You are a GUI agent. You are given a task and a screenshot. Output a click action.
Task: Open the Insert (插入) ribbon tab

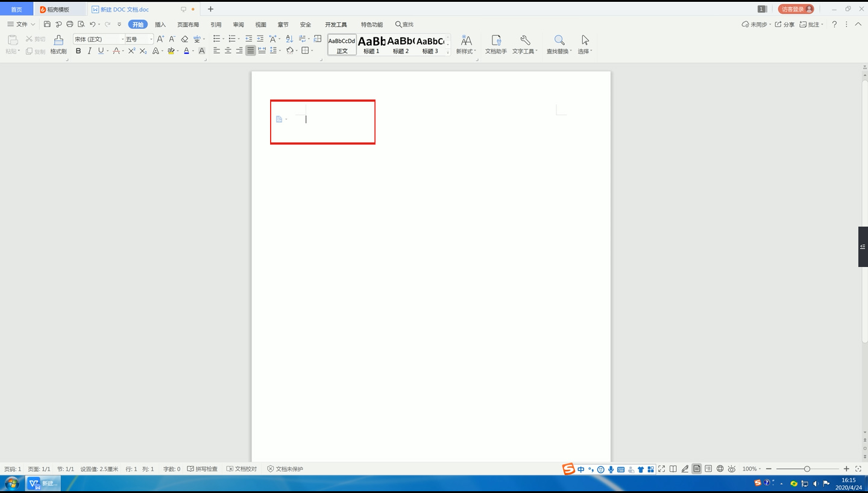[x=160, y=25]
